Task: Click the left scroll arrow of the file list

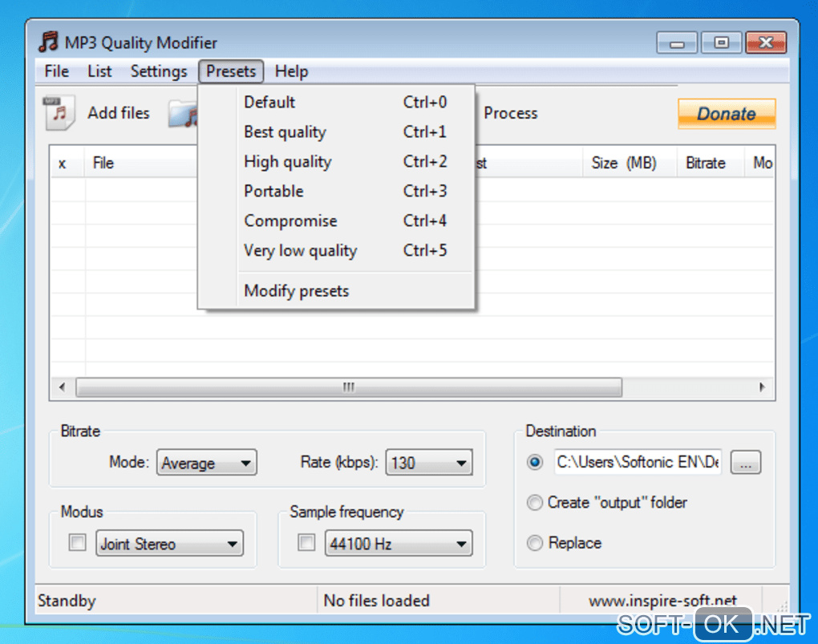Action: point(63,387)
